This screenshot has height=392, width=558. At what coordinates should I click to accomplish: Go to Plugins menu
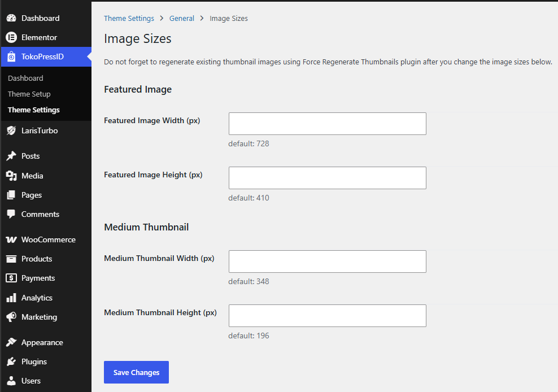[x=46, y=361]
